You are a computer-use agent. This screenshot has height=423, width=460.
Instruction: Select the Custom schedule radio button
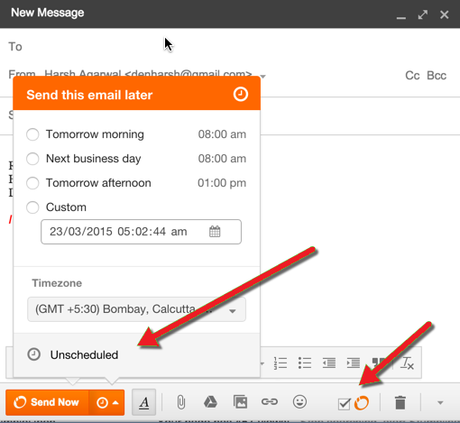point(33,207)
